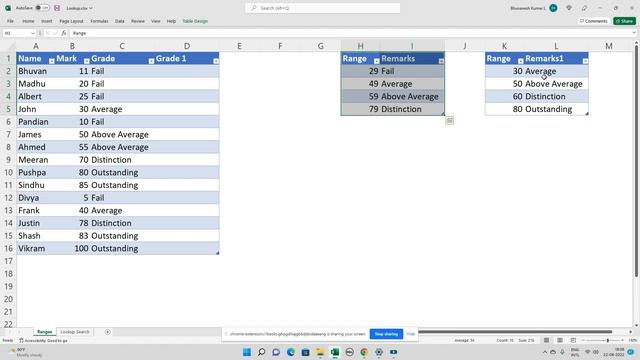The image size is (640, 360).
Task: Click the Share button
Action: (x=624, y=21)
